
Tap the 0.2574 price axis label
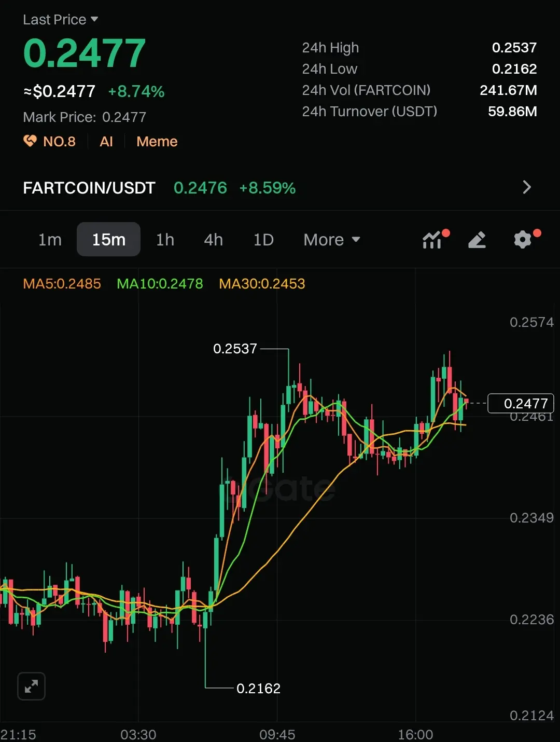(531, 322)
